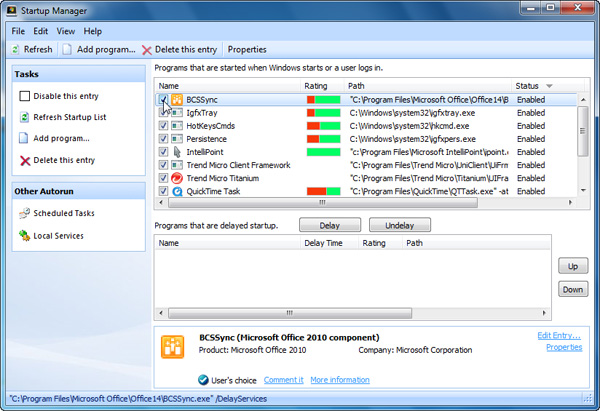Open the Edit menu
The width and height of the screenshot is (600, 411).
click(41, 31)
